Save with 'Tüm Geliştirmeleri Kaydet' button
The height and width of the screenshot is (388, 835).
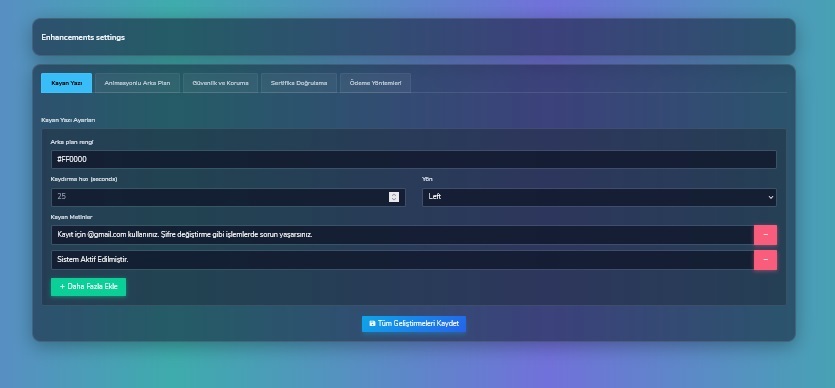tap(414, 324)
